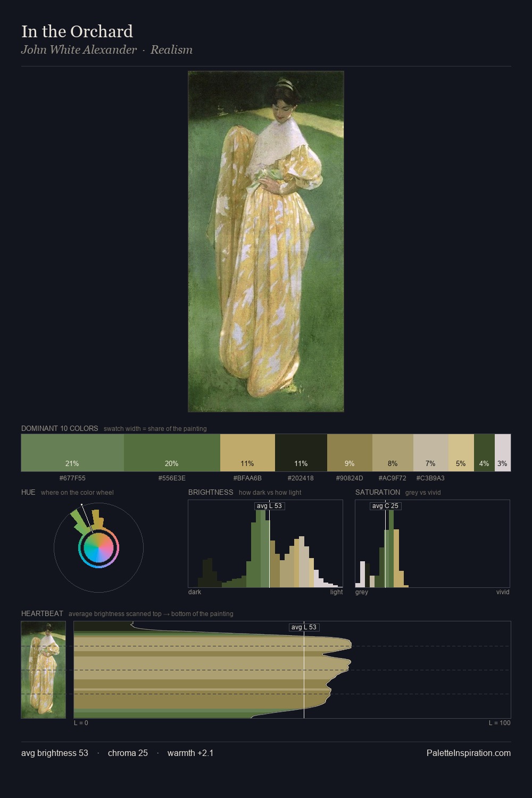Click the 'HUE' section heading
This screenshot has width=532, height=798.
[x=28, y=492]
